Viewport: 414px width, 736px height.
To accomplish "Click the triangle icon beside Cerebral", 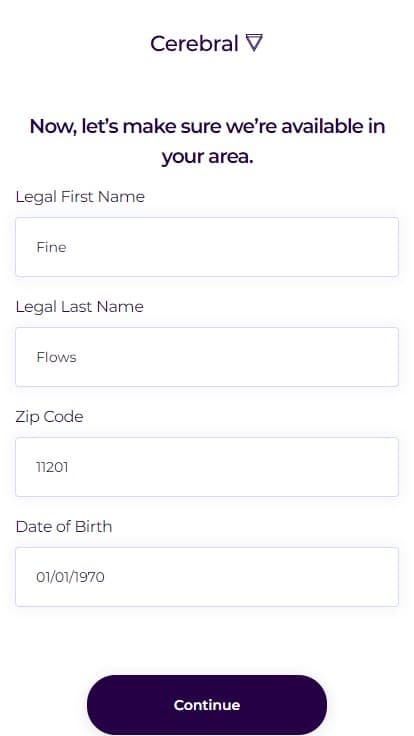I will (254, 43).
